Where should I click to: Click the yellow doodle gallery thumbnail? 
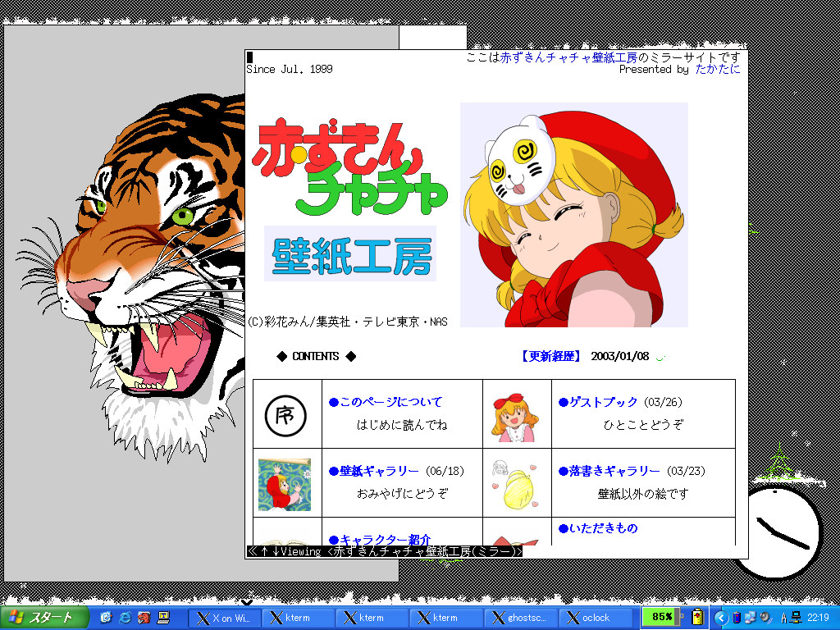515,484
